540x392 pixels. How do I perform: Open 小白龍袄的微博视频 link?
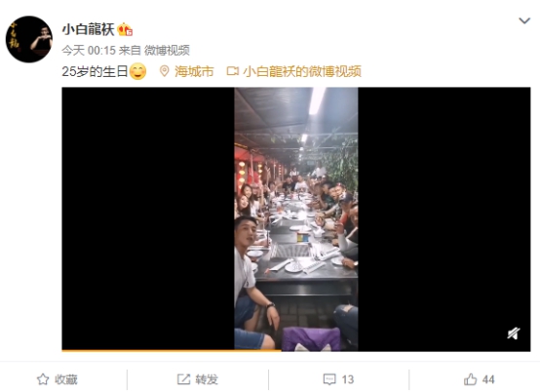tap(302, 71)
